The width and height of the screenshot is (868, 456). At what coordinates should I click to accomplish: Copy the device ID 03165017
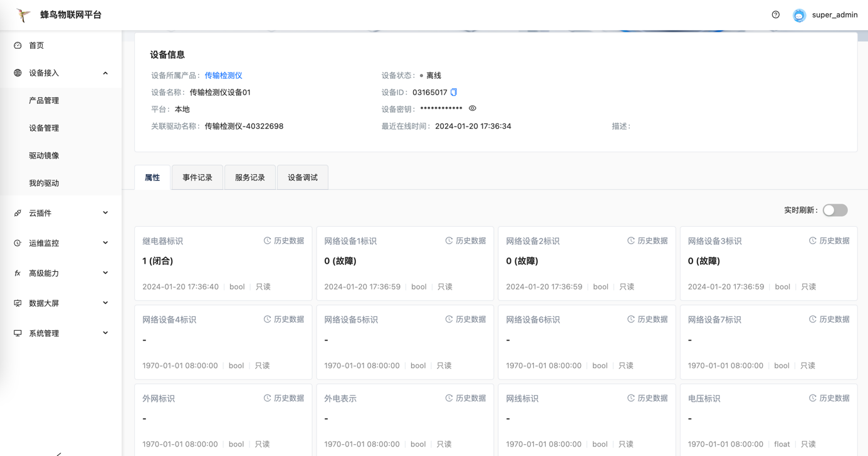click(454, 92)
